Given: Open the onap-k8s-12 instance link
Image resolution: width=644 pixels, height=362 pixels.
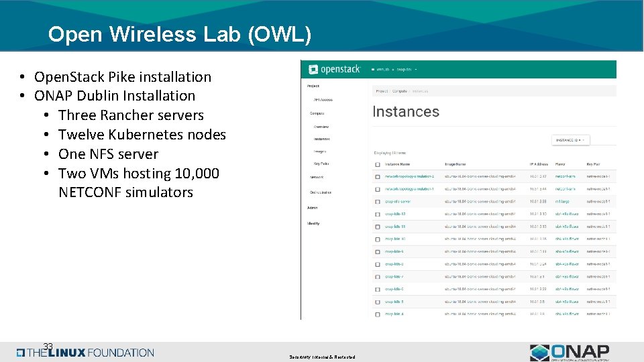Looking at the screenshot, I should pyautogui.click(x=394, y=214).
